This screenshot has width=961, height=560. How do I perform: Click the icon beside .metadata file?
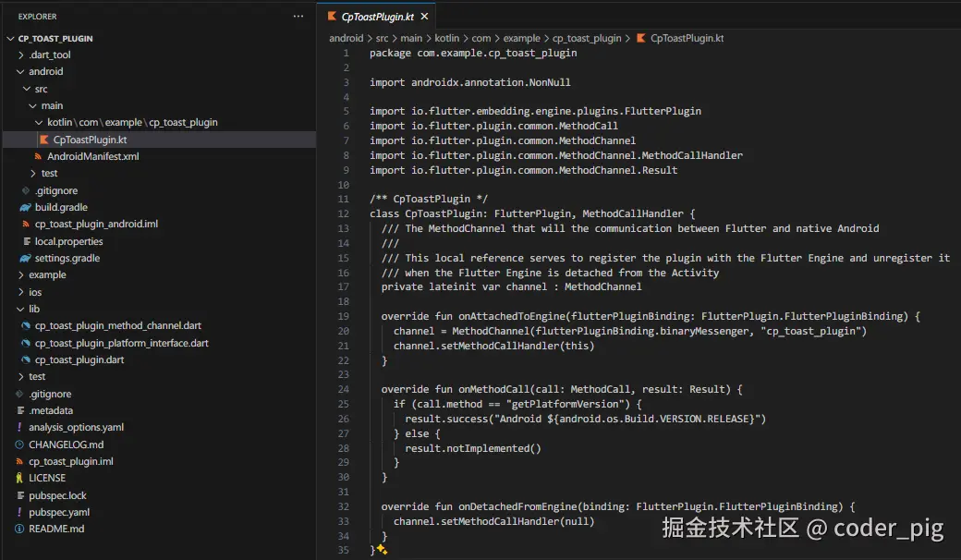(x=20, y=410)
